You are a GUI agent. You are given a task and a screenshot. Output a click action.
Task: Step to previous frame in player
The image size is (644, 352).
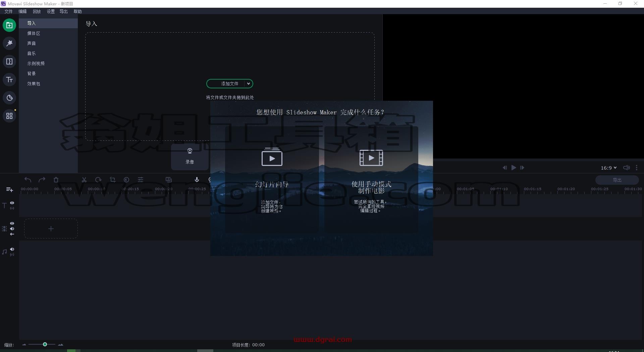coord(504,168)
